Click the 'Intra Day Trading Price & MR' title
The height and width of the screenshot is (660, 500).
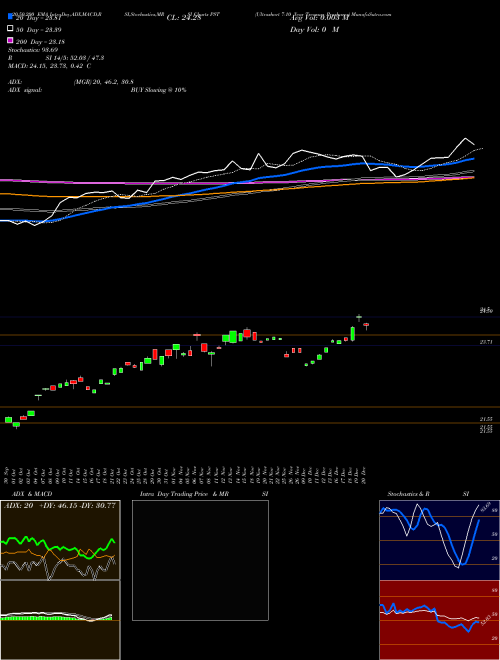click(184, 494)
